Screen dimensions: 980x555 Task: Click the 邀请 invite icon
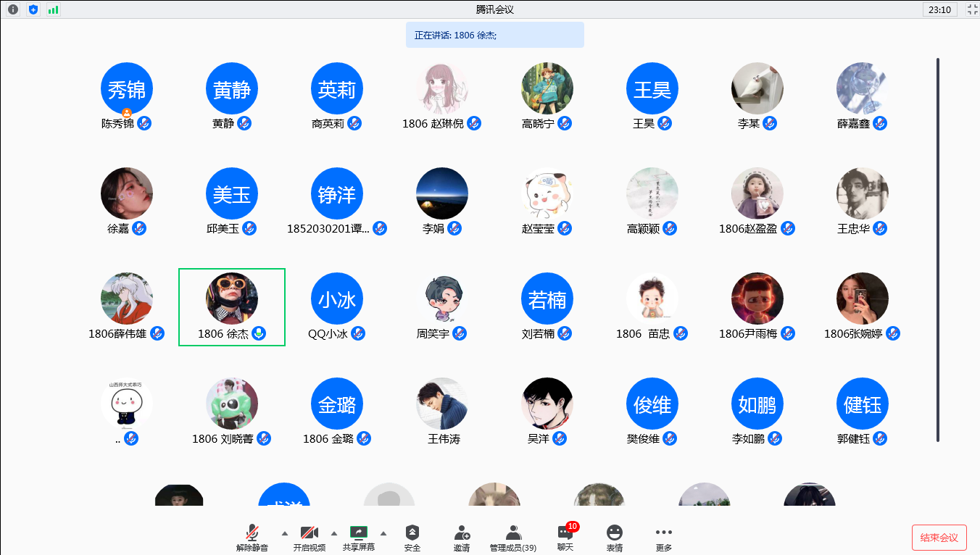coord(462,537)
